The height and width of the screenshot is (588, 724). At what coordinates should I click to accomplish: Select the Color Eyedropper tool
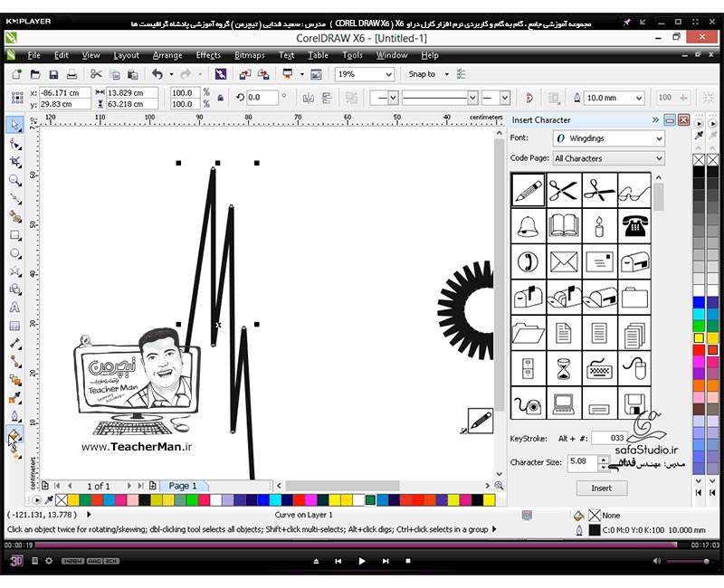(x=14, y=398)
